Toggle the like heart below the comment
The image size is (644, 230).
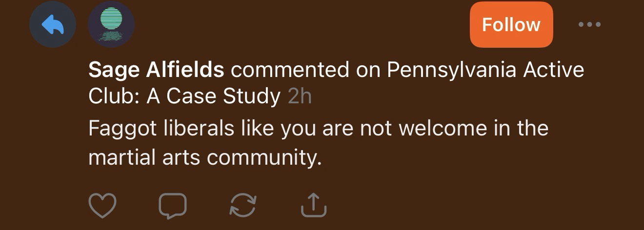(x=102, y=205)
